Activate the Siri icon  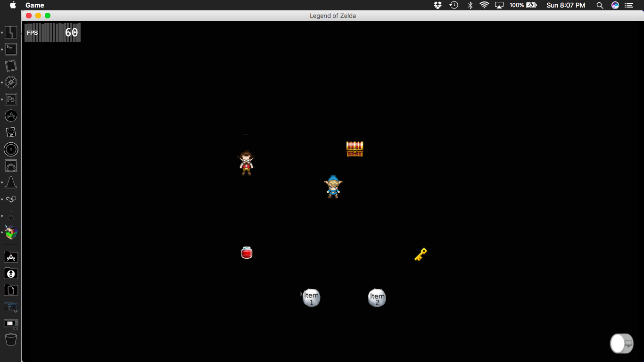(615, 5)
